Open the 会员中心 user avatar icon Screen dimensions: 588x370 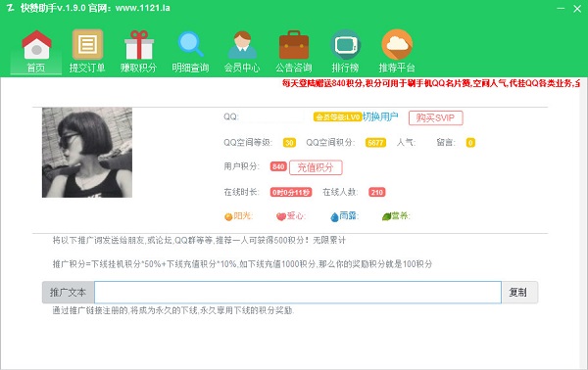(x=242, y=45)
